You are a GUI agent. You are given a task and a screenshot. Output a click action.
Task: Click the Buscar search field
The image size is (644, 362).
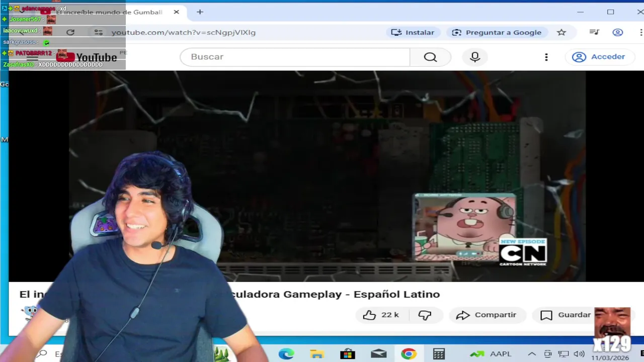pos(295,57)
